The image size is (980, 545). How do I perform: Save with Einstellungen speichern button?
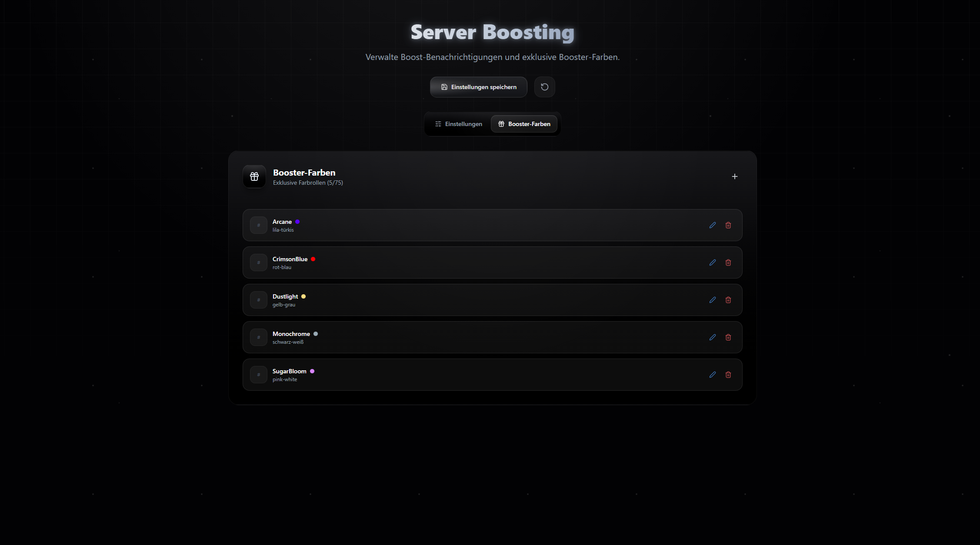[x=478, y=87]
